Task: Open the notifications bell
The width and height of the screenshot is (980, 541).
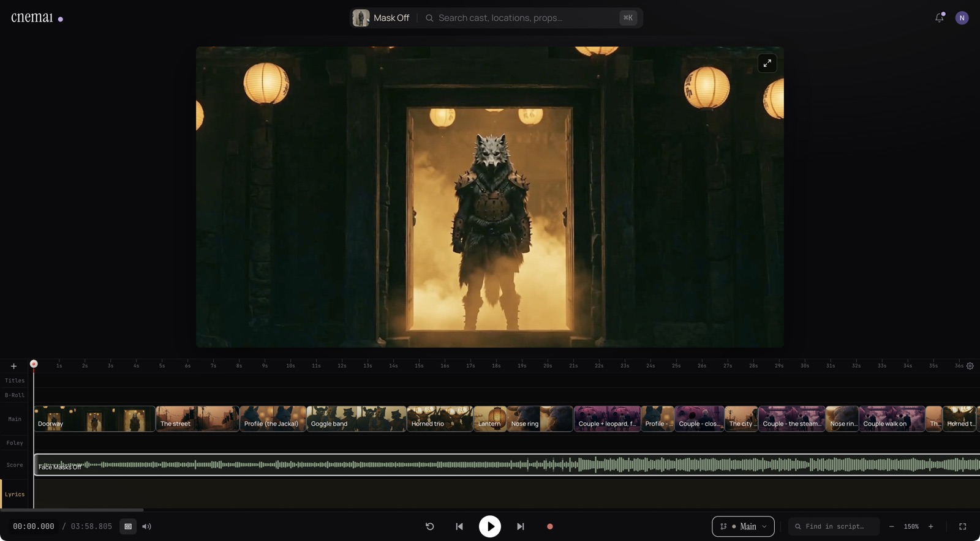Action: click(x=940, y=18)
